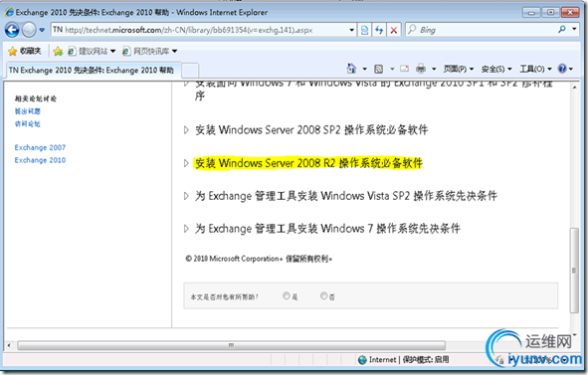Open the 网页快讯库 web slice gallery
Viewport: 588px width, 375px height.
[x=150, y=51]
